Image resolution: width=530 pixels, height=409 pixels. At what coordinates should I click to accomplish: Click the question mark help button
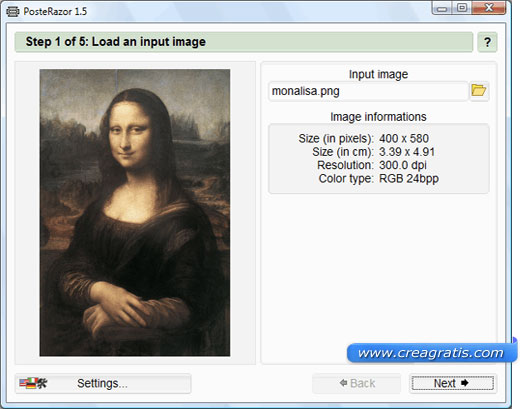point(487,42)
